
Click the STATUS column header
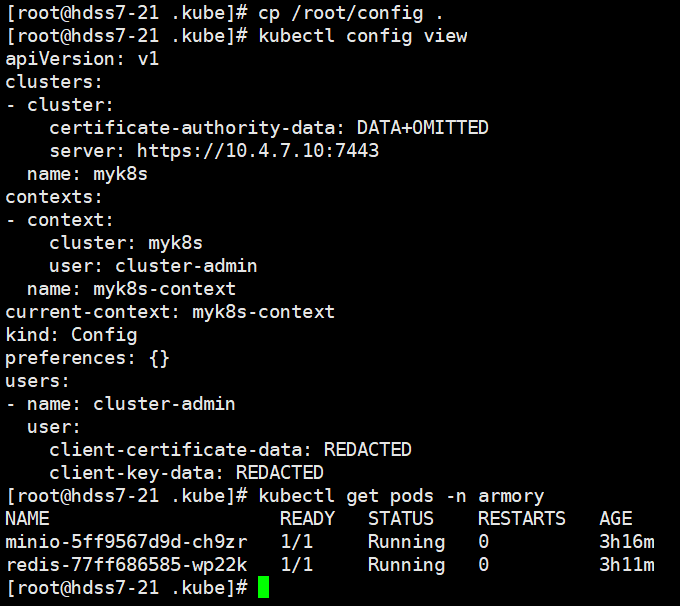[x=400, y=519]
